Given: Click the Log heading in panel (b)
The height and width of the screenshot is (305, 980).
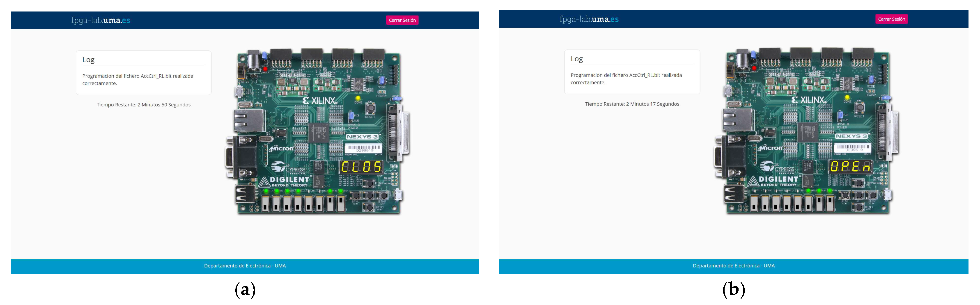Looking at the screenshot, I should tap(577, 59).
